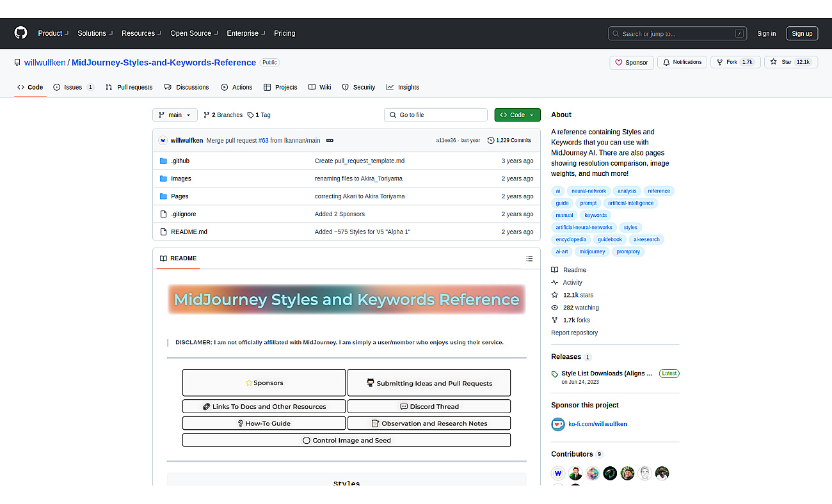Click the branches icon beside 2 Branches
This screenshot has height=504, width=832.
click(x=207, y=115)
